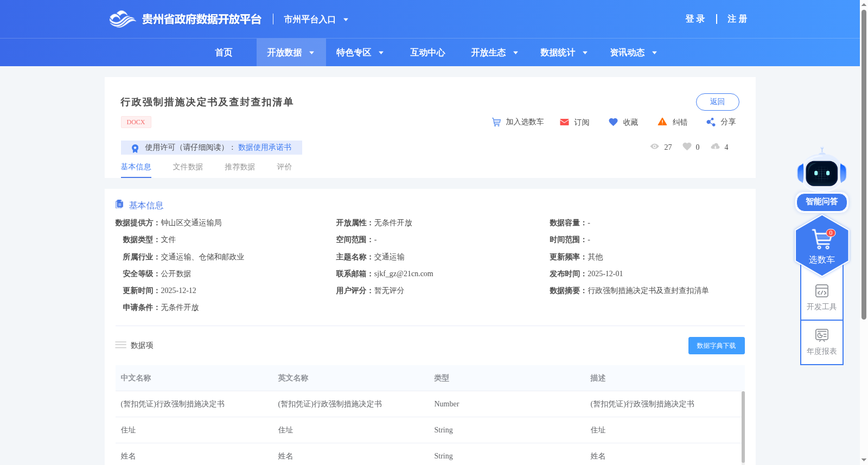Click 姓名 in the 中文名称 column
Screen dimensions: 868x465
(x=128, y=456)
